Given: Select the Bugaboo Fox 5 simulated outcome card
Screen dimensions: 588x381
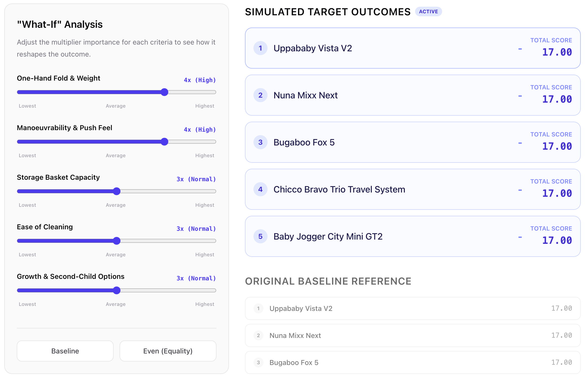Looking at the screenshot, I should (413, 142).
